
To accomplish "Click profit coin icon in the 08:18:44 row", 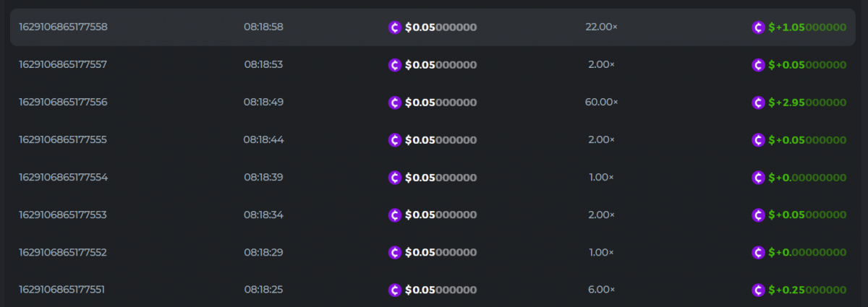I will point(758,140).
